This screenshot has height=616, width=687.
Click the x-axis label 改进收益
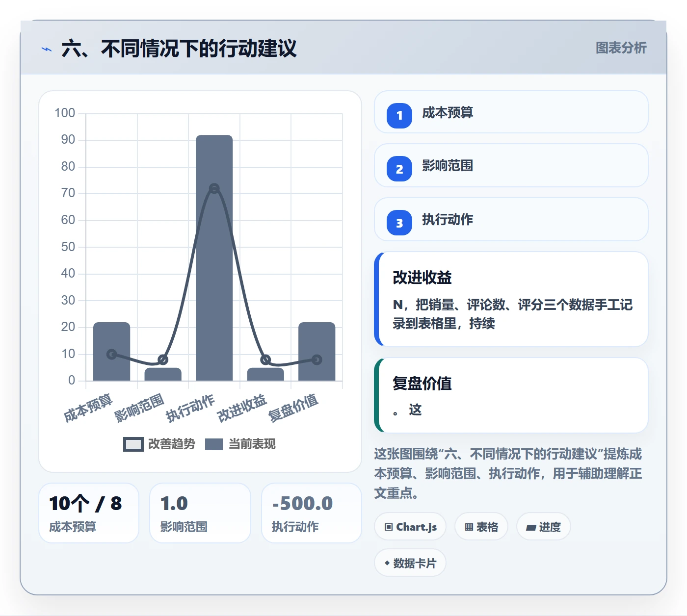[242, 408]
